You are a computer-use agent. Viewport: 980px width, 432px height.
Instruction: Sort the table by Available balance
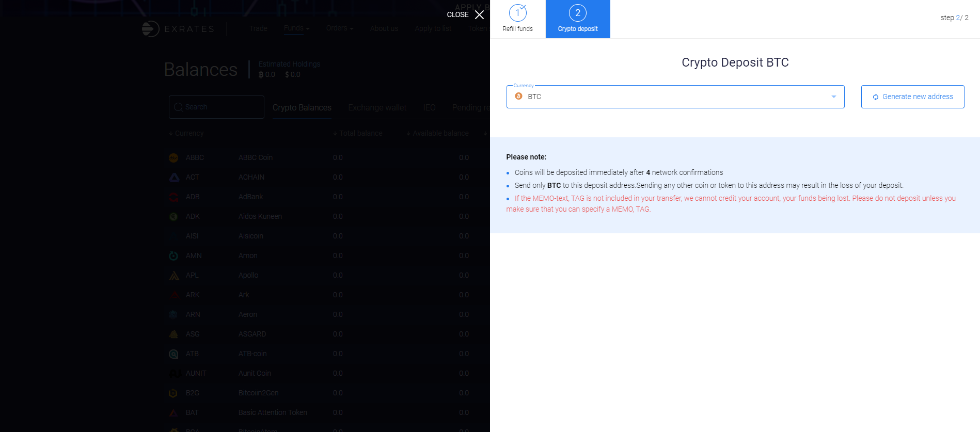tap(438, 133)
